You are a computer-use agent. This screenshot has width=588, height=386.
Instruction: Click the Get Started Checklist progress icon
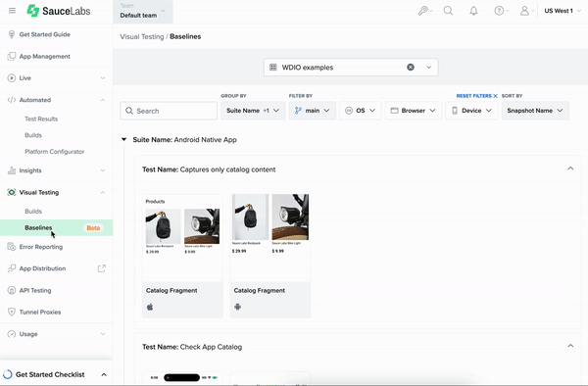(x=8, y=374)
